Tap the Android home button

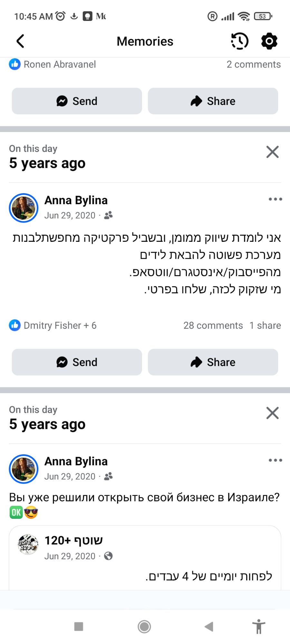click(x=144, y=627)
